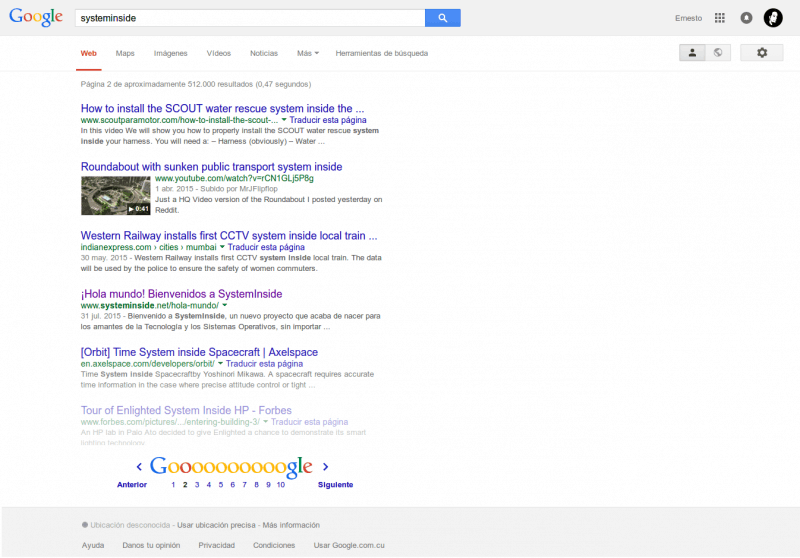Click Traducir esta página for axelspace result
Viewport: 800px width, 558px height.
264,364
